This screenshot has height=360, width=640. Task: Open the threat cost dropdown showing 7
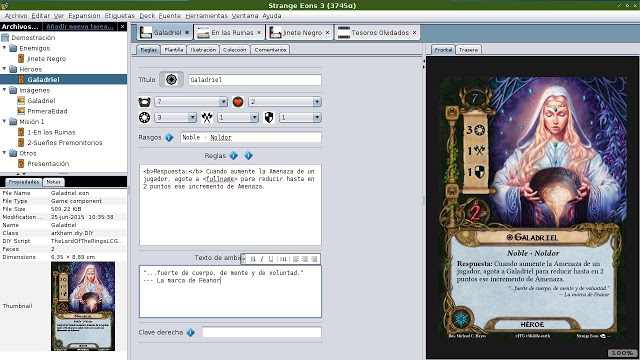pyautogui.click(x=223, y=102)
